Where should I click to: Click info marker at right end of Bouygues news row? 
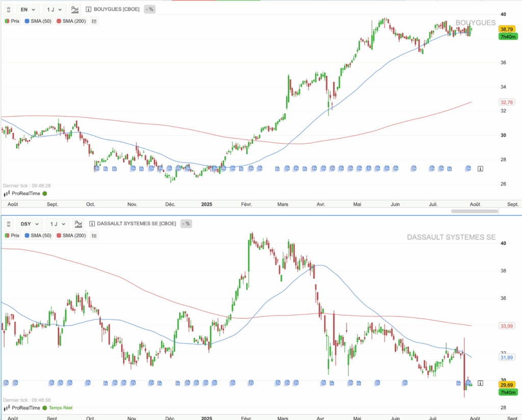(x=480, y=168)
